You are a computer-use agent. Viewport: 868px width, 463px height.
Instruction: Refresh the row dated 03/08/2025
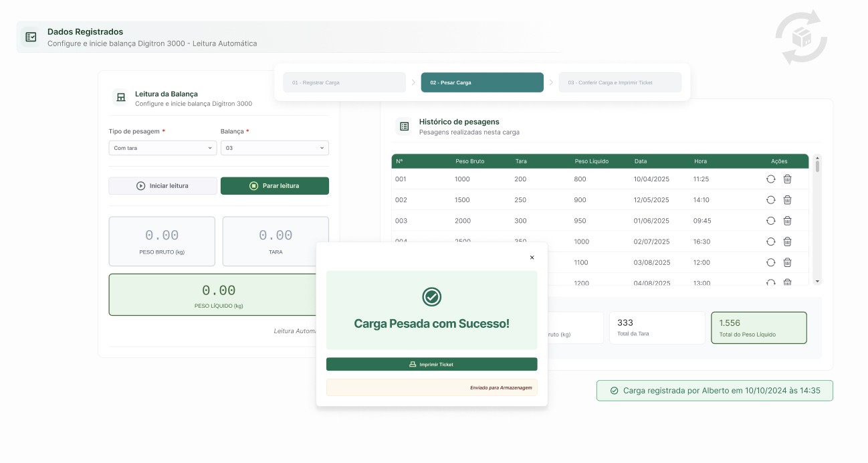point(770,262)
